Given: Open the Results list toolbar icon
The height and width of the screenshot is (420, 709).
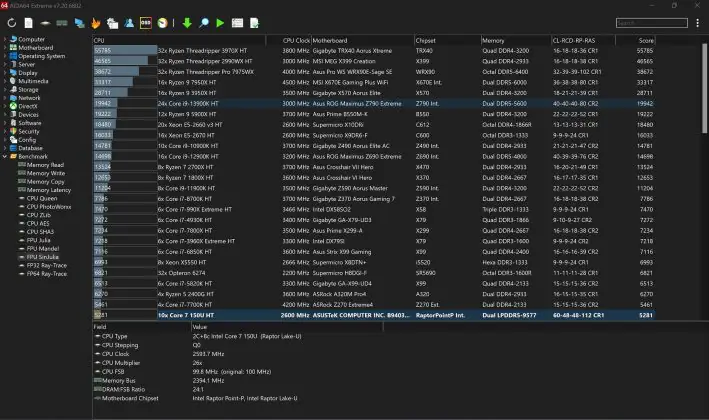Looking at the screenshot, I should [237, 23].
